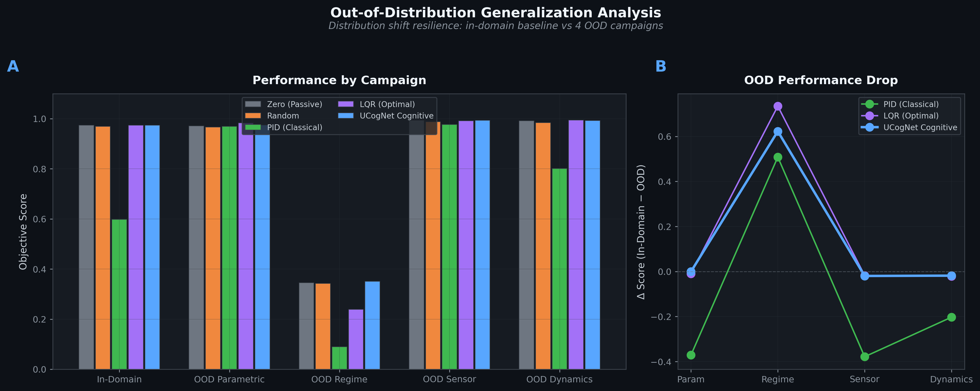Click the purple LQR data point at Regime
980x391 pixels.
778,106
